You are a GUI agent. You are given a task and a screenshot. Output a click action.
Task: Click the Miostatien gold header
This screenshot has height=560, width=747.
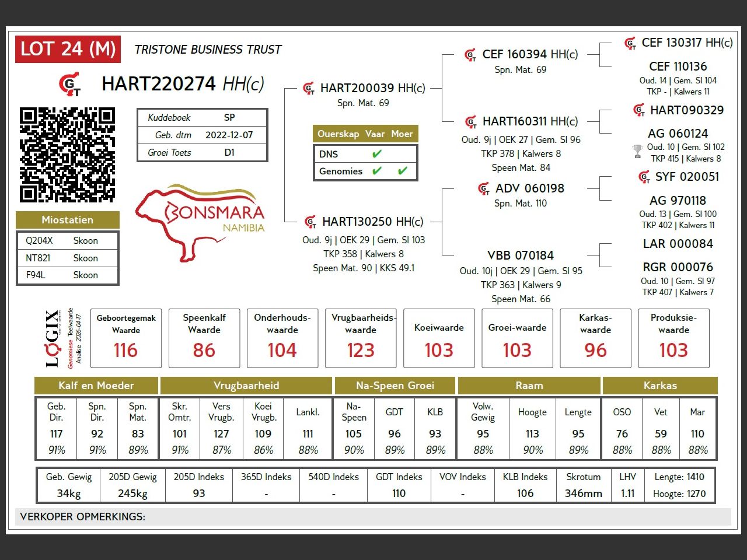click(x=68, y=220)
